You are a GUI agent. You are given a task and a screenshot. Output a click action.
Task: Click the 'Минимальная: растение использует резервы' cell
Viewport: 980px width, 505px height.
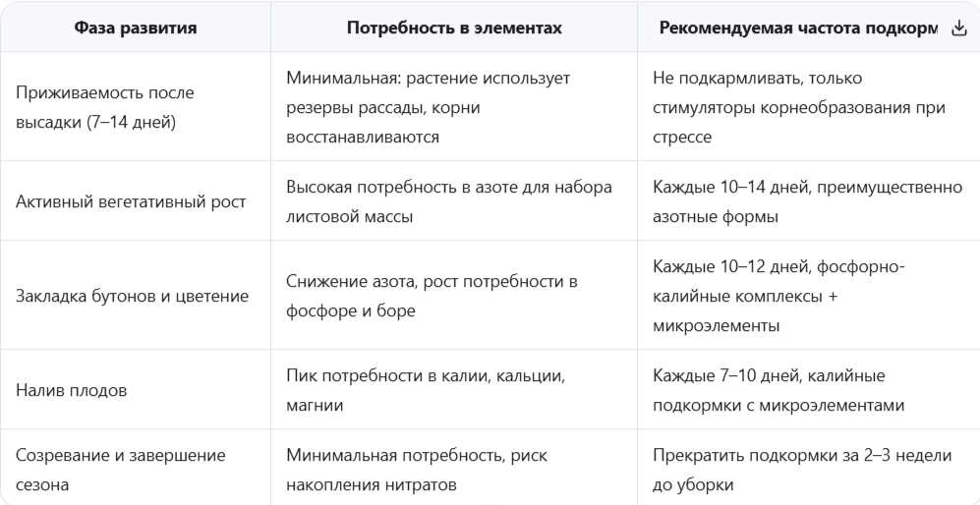pos(454,107)
